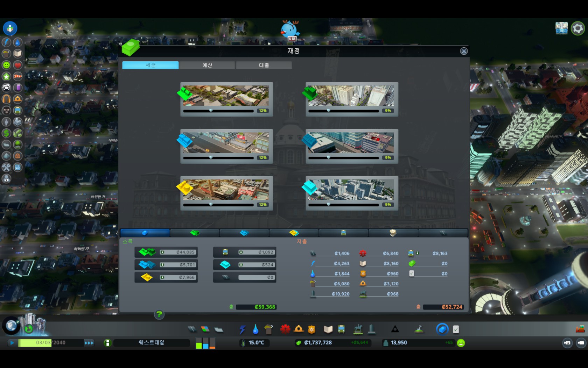Viewport: 588px width, 368px height.
Task: Open the finance panel help button
Action: click(x=159, y=314)
